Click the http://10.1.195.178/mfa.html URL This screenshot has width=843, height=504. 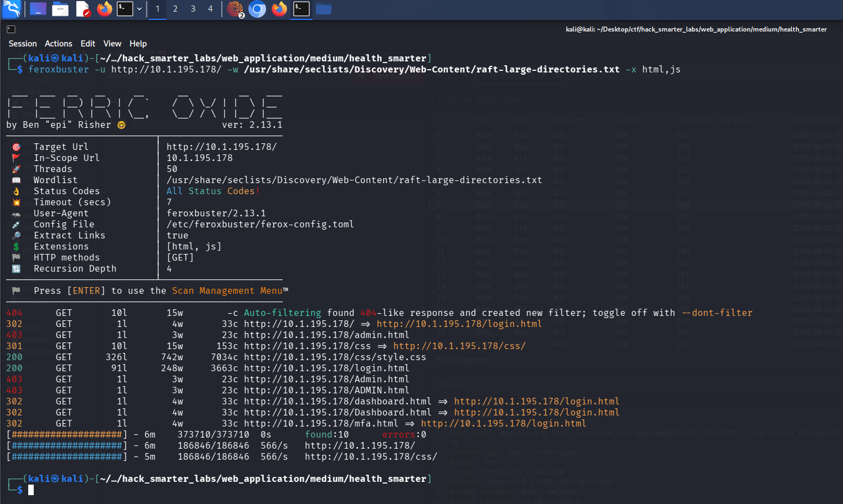321,423
